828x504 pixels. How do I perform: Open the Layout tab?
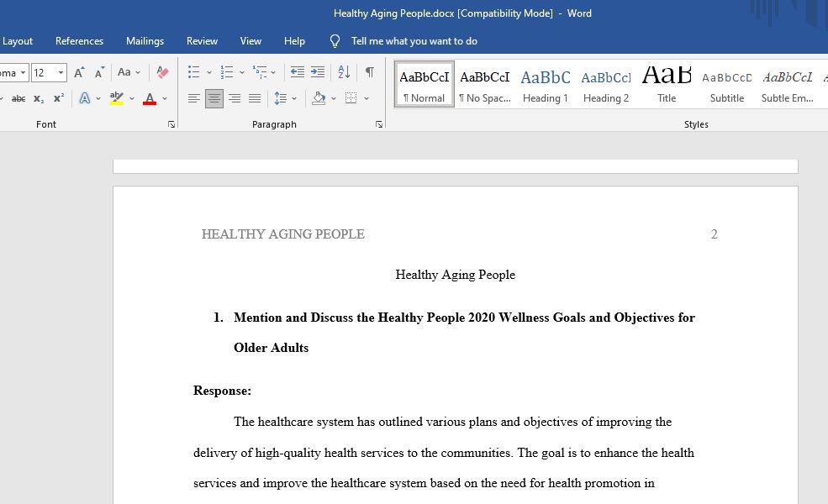tap(18, 41)
